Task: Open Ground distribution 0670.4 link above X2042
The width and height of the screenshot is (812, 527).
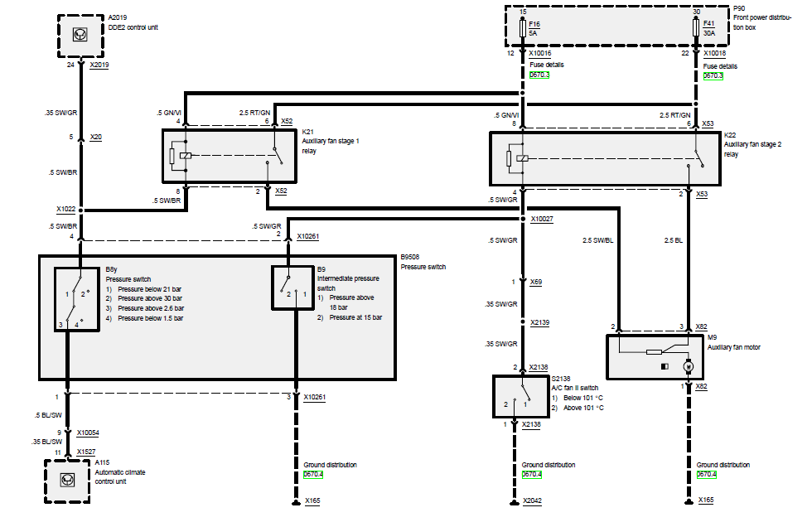Action: [532, 474]
